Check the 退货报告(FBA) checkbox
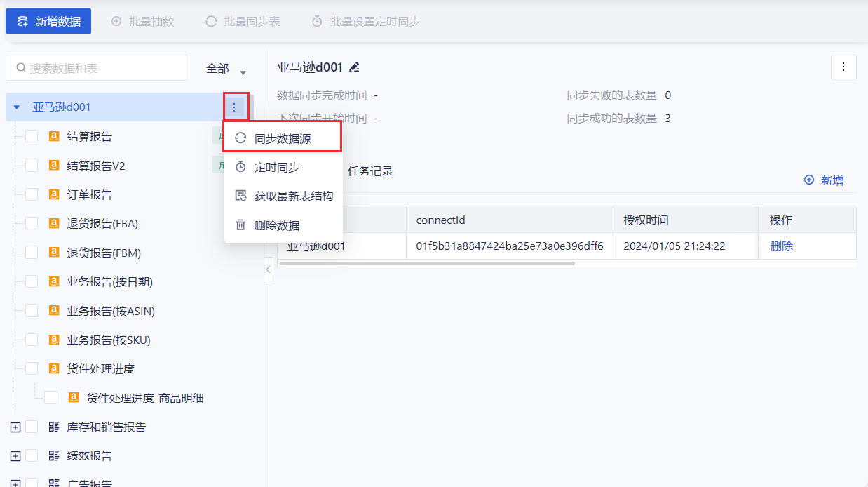The image size is (868, 487). 32,223
